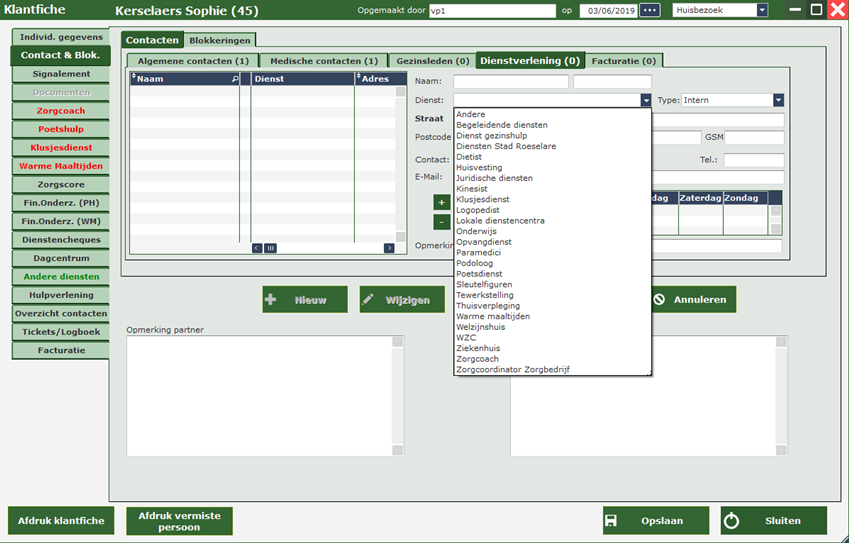849x543 pixels.
Task: Switch to the Medische contacten tab
Action: tap(324, 61)
